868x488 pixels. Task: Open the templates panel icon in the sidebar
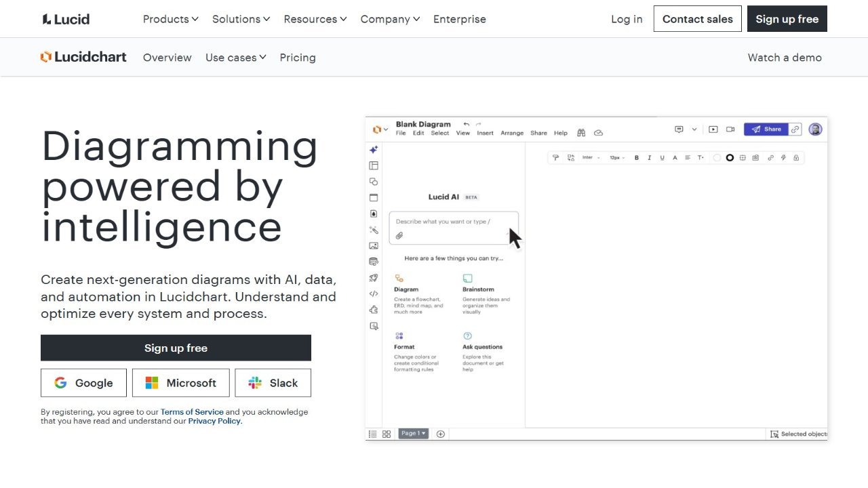[x=374, y=165]
